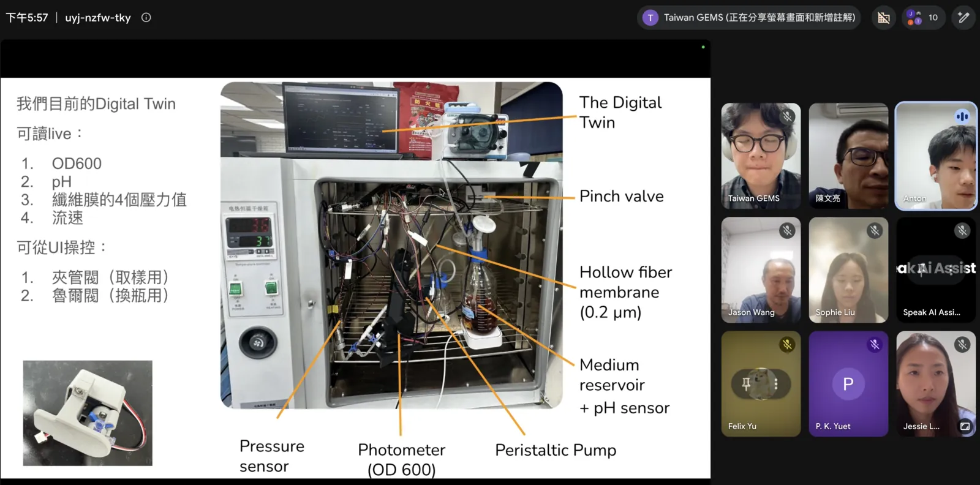This screenshot has width=980, height=485.
Task: Click the 'OD600' list item on the slide
Action: (77, 164)
